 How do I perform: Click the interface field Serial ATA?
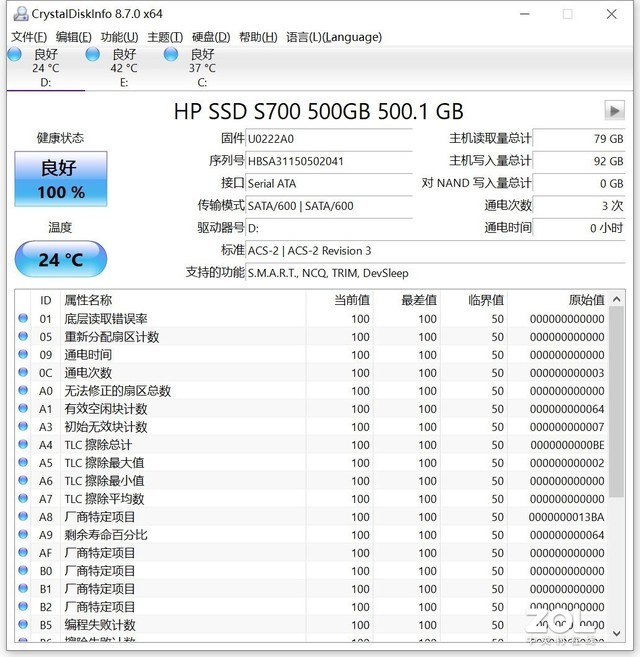(x=329, y=184)
